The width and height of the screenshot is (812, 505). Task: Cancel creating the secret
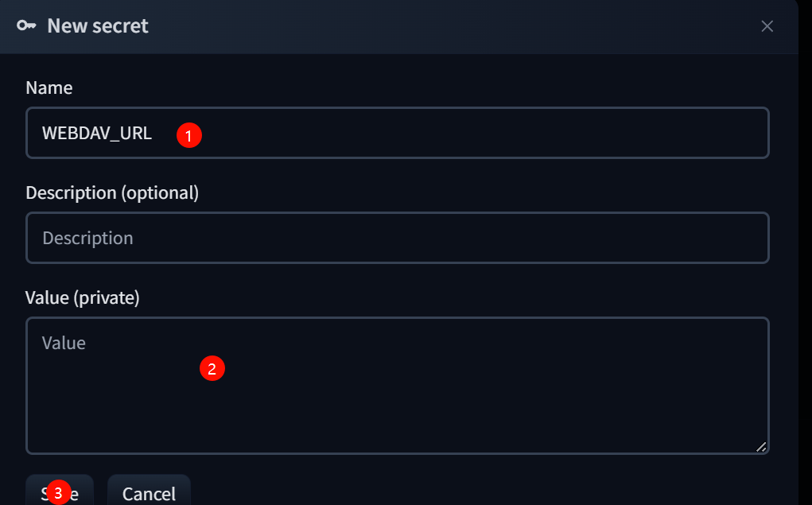tap(150, 491)
